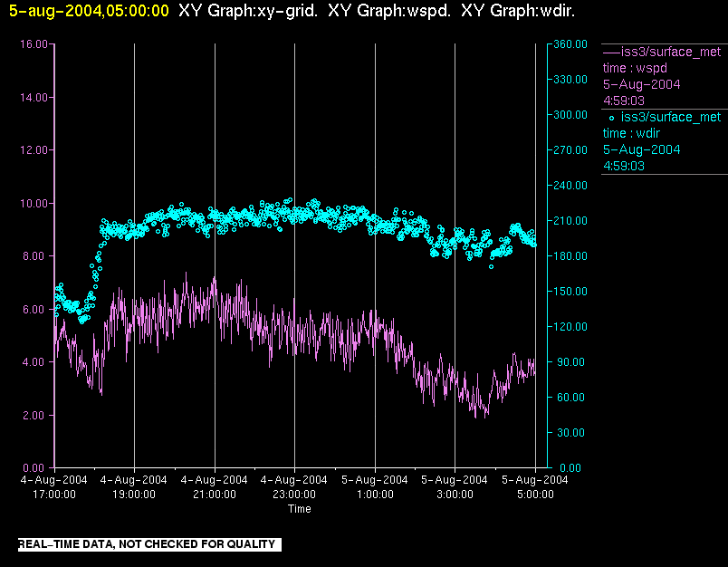This screenshot has width=728, height=567.
Task: Click the right axis label 330.00
Action: click(570, 80)
